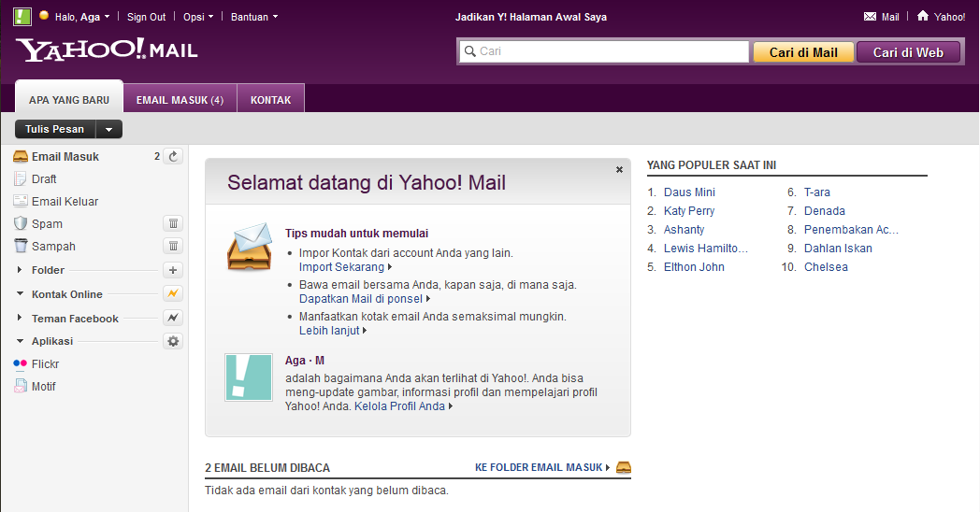980x512 pixels.
Task: Click trending topic T-ara
Action: click(817, 192)
